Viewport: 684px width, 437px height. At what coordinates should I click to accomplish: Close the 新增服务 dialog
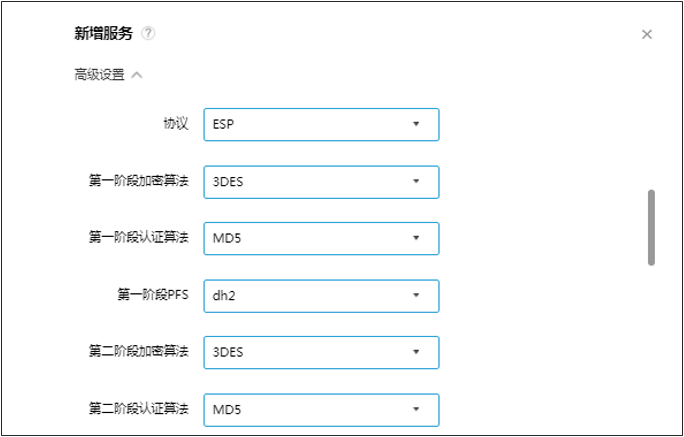click(x=647, y=34)
